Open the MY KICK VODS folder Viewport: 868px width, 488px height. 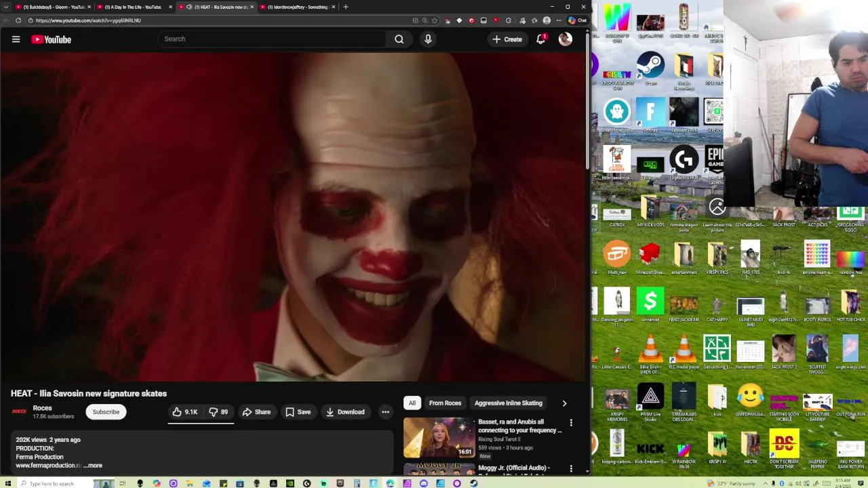tap(650, 211)
